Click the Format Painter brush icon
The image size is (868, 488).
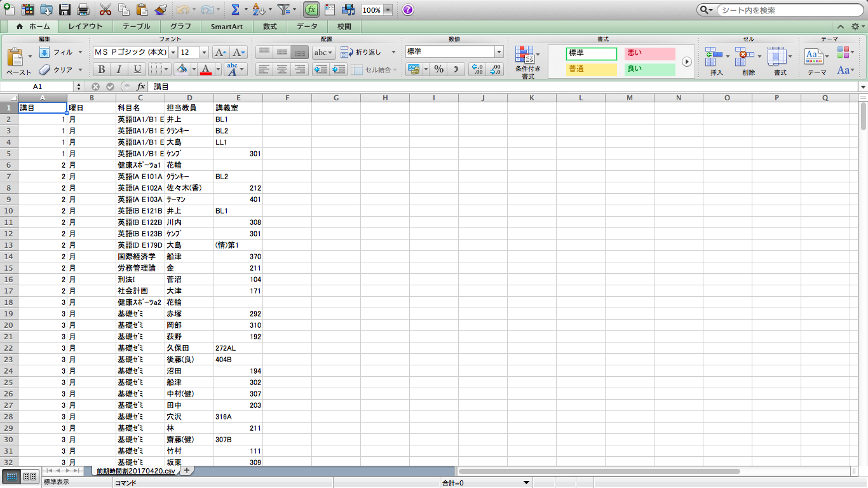161,10
